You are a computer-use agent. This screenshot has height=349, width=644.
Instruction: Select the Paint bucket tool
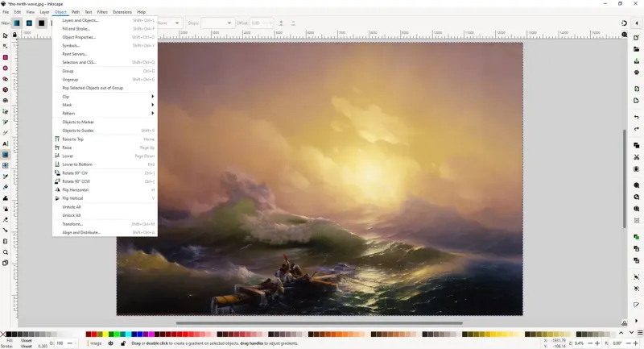tap(6, 187)
